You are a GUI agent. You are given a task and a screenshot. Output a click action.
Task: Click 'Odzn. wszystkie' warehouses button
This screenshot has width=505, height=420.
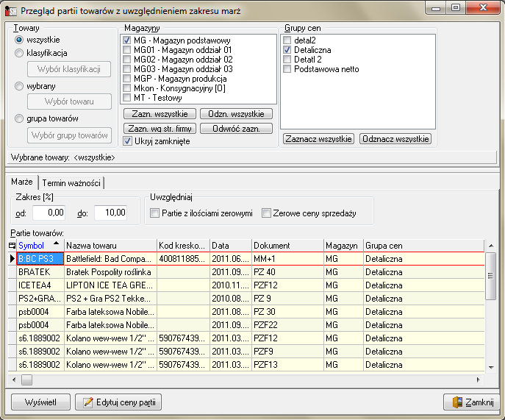click(236, 114)
